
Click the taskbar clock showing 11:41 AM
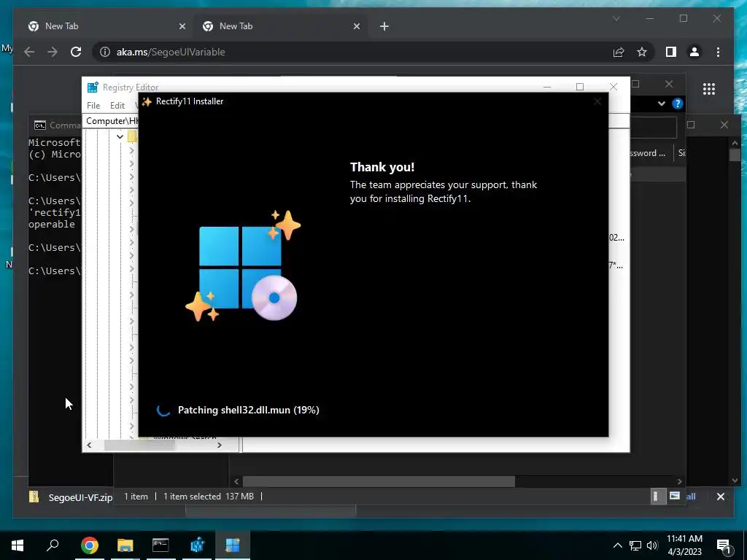(x=684, y=545)
